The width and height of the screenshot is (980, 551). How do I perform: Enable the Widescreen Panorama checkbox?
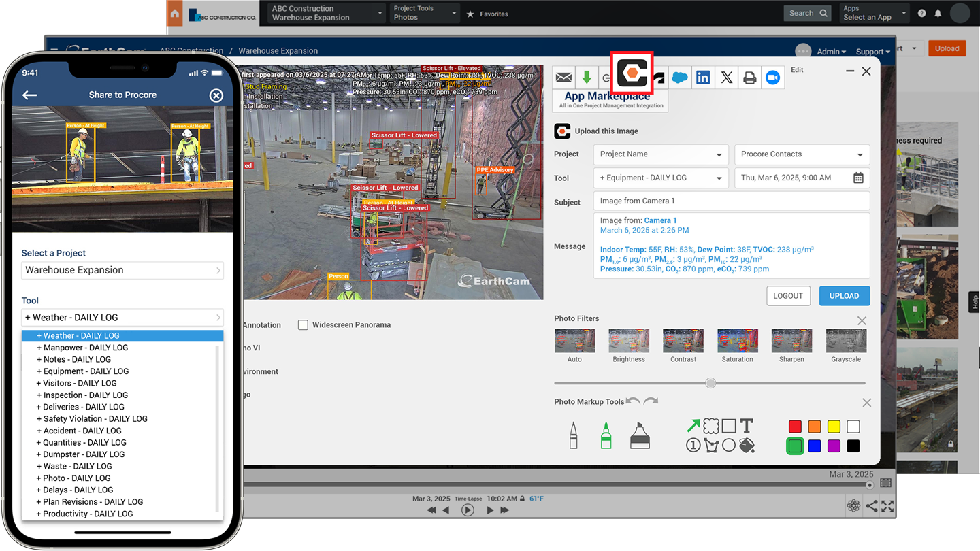(x=303, y=325)
